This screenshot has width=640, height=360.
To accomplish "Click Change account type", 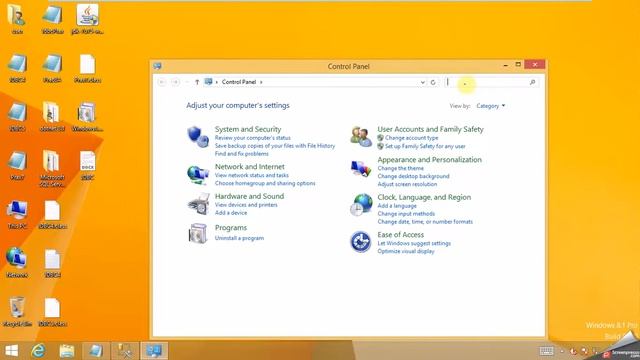I will click(411, 138).
